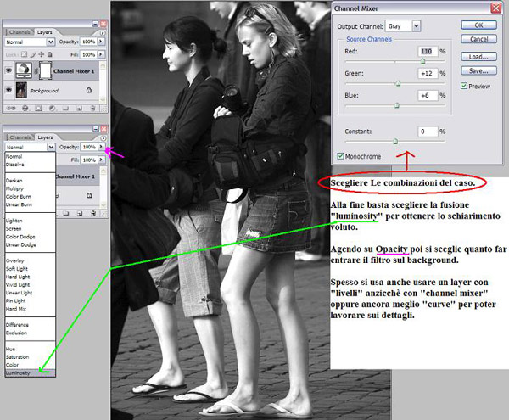Click the add layer mask icon
This screenshot has width=509, height=420.
click(x=36, y=108)
